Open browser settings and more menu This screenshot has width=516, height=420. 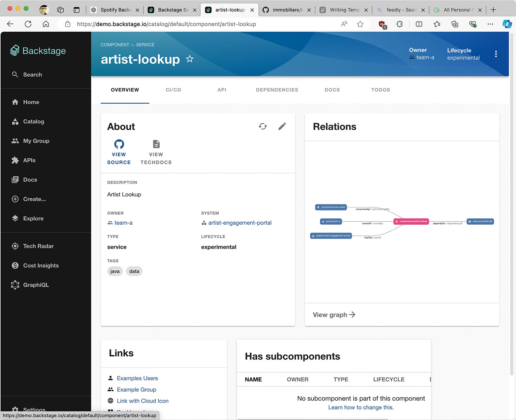tap(490, 24)
